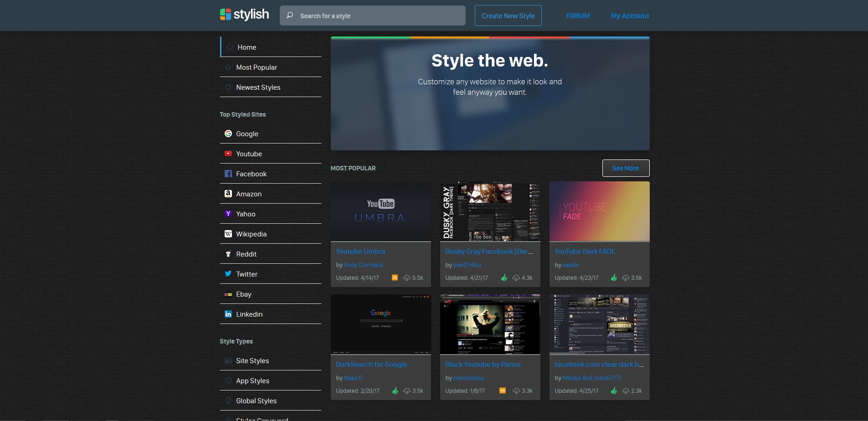This screenshot has height=421, width=868.
Task: Focus the Search for a style field
Action: tap(372, 15)
